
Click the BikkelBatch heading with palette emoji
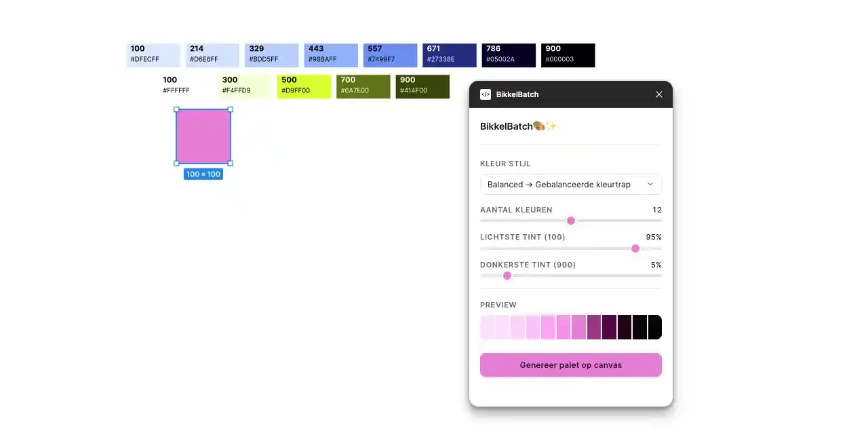pyautogui.click(x=519, y=126)
